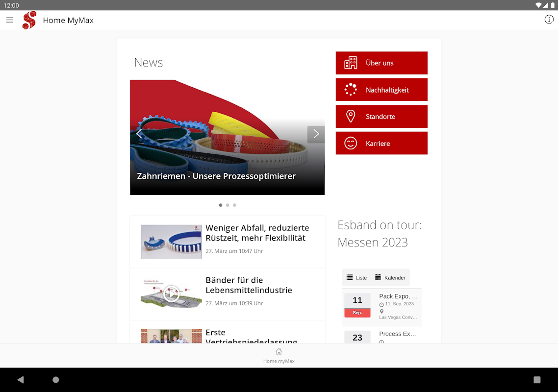
Task: Click the Home myMax bottom tab label
Action: 279,361
